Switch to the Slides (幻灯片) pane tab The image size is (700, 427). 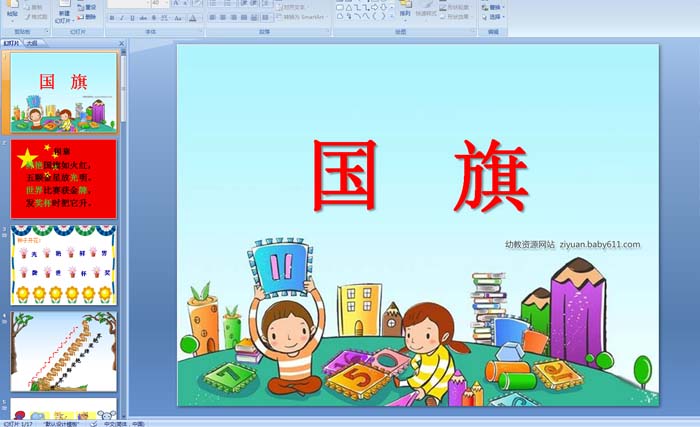pyautogui.click(x=12, y=43)
